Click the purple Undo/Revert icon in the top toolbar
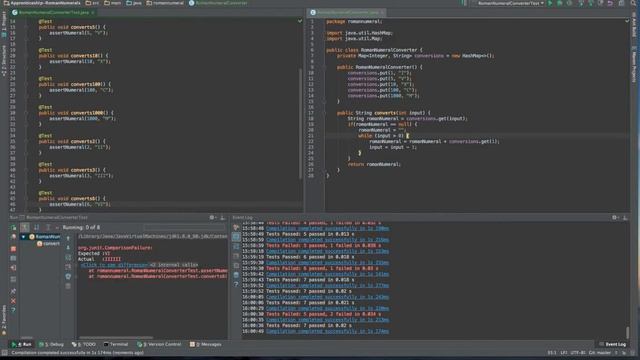 tap(610, 3)
